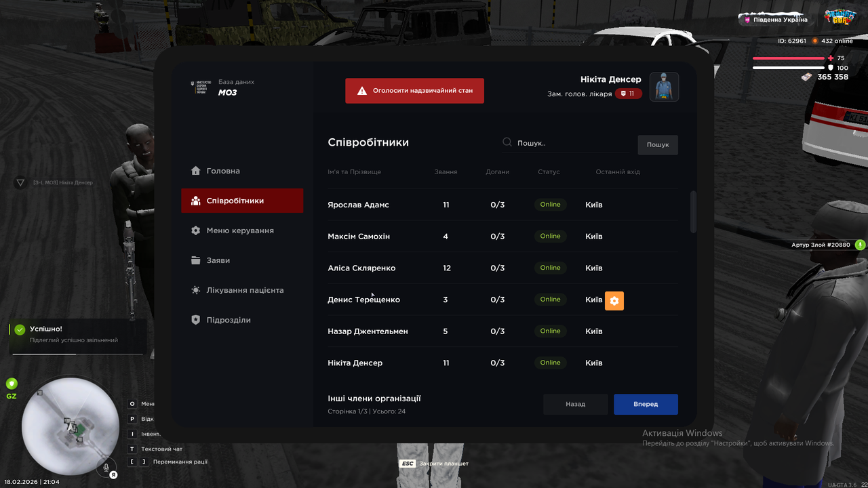
Task: Click the Звання column header
Action: pyautogui.click(x=446, y=172)
